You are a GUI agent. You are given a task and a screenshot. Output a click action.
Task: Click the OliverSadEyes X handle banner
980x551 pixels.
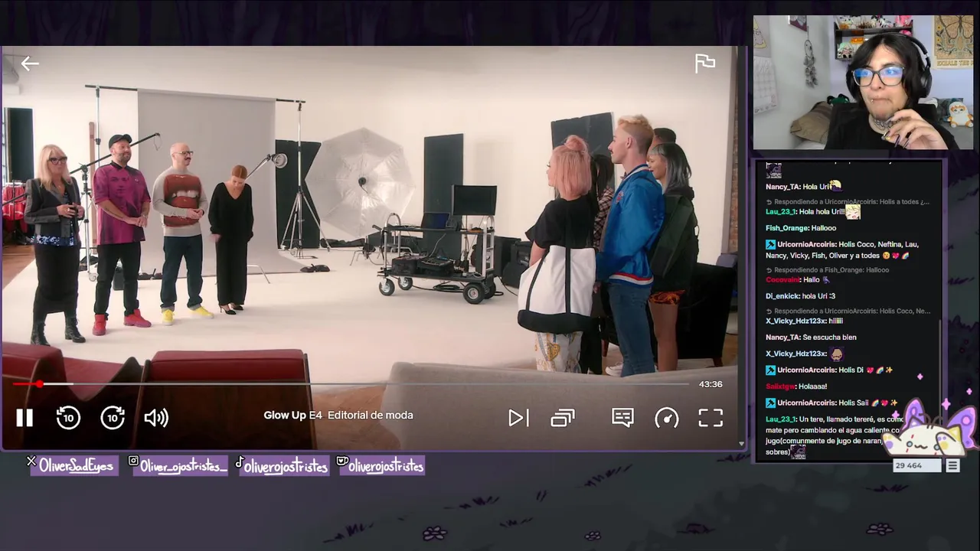click(74, 466)
